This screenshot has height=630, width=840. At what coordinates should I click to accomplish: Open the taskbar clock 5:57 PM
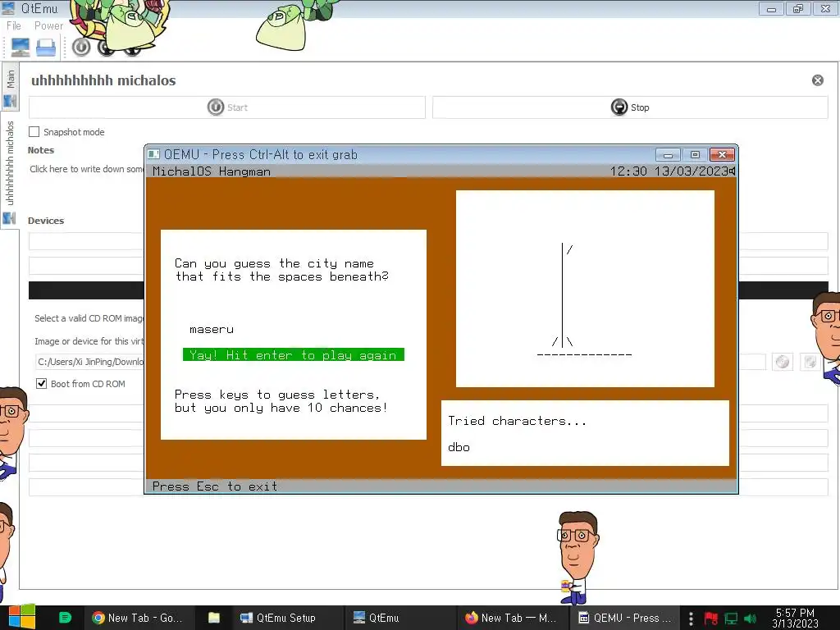pos(796,619)
